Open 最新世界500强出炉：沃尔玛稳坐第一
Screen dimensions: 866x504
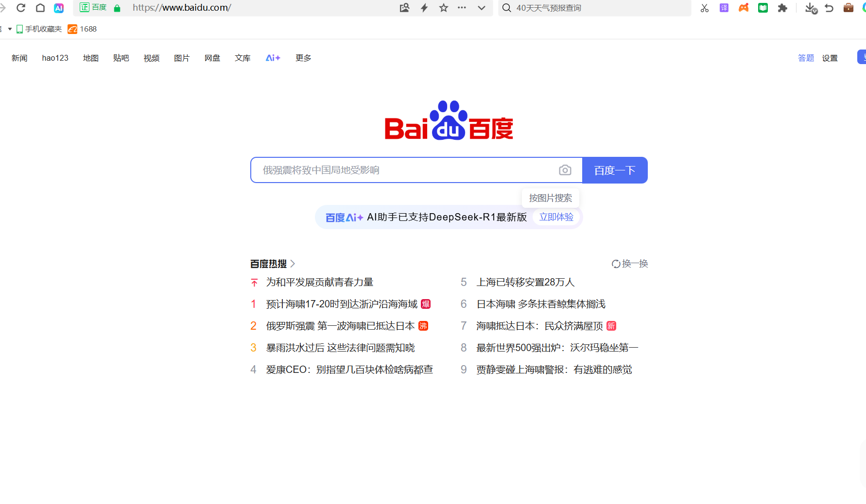(557, 348)
